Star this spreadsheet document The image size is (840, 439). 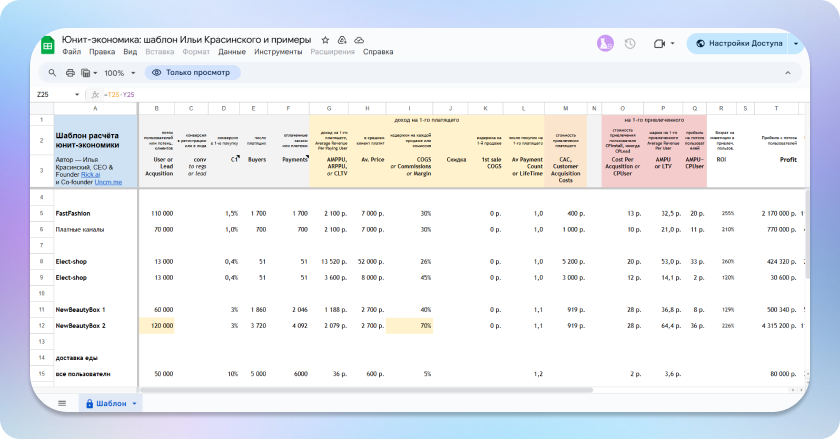click(x=326, y=38)
